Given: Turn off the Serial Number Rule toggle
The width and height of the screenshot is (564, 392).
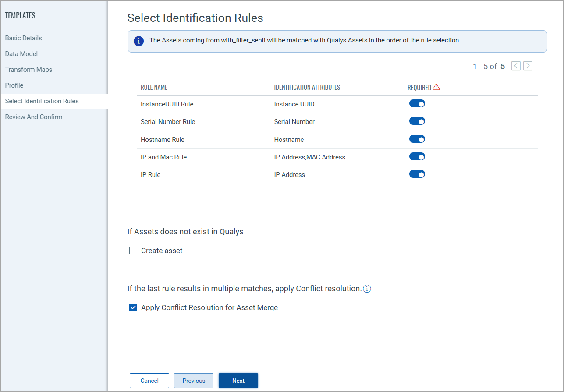Looking at the screenshot, I should 417,121.
